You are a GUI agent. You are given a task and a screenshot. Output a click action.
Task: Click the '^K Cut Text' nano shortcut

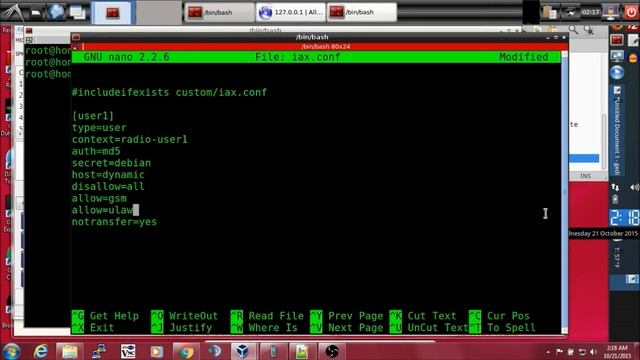click(x=423, y=316)
